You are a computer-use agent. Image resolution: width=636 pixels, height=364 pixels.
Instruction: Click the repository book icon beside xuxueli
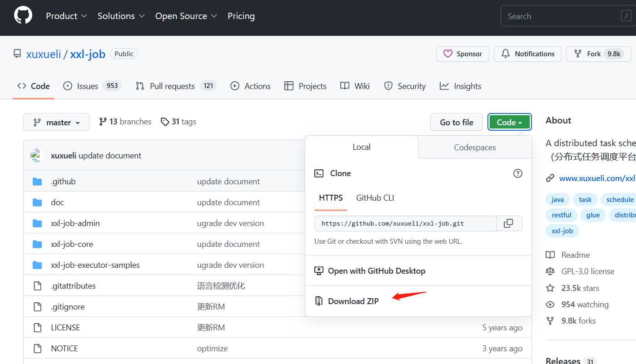(17, 54)
